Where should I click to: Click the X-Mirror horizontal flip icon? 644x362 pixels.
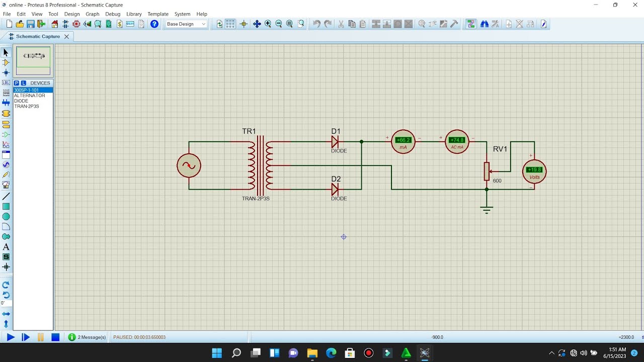click(x=6, y=314)
